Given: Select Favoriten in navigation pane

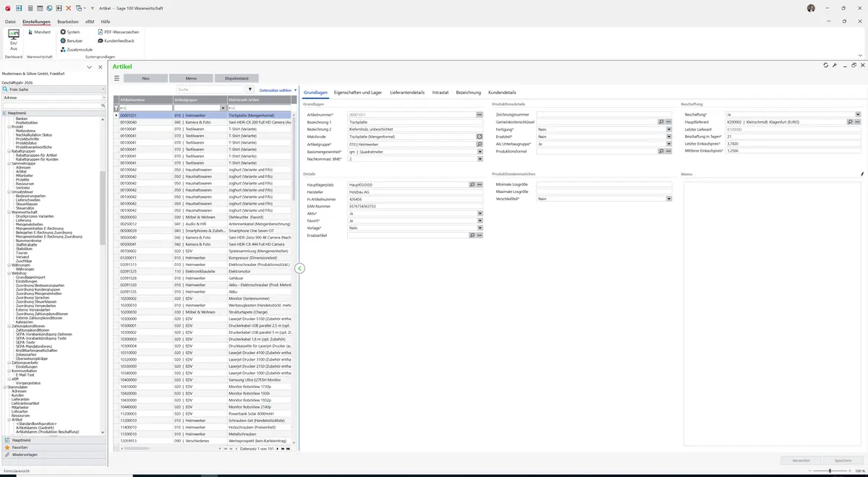Looking at the screenshot, I should 54,447.
